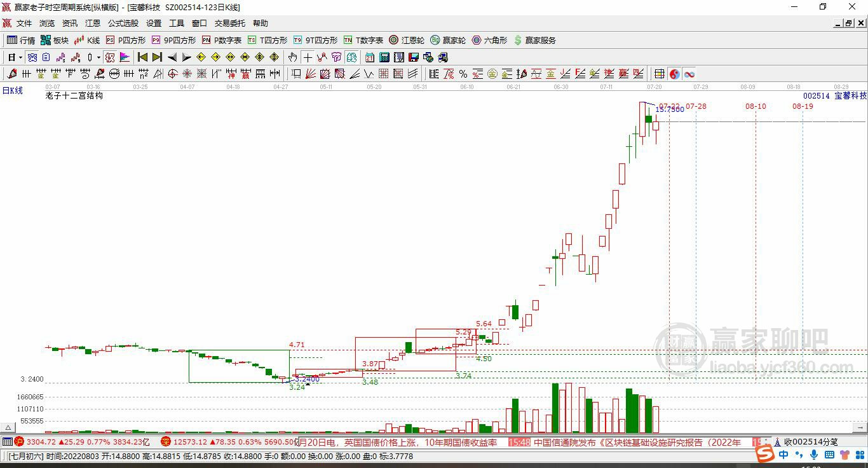Select the percent sign tool
The width and height of the screenshot is (868, 468).
(463, 74)
